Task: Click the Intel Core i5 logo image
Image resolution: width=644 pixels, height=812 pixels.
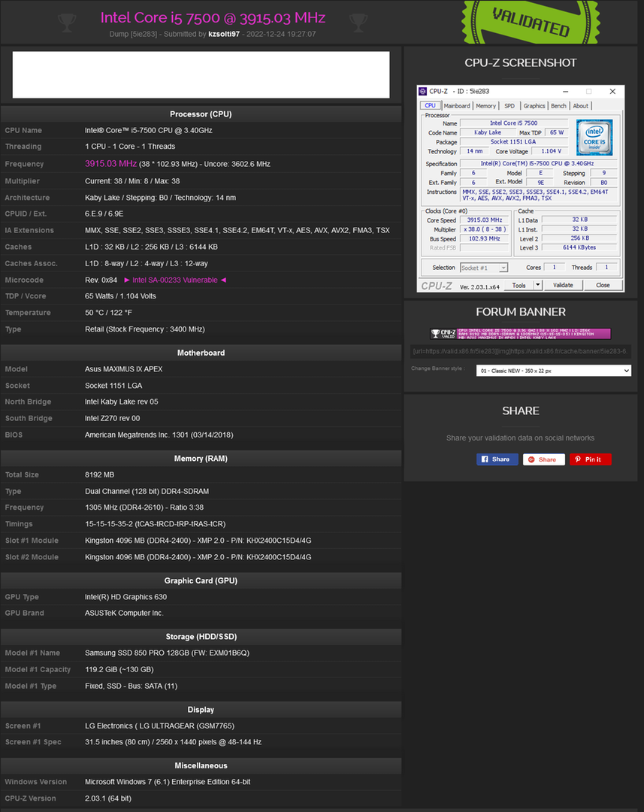Action: click(x=594, y=138)
